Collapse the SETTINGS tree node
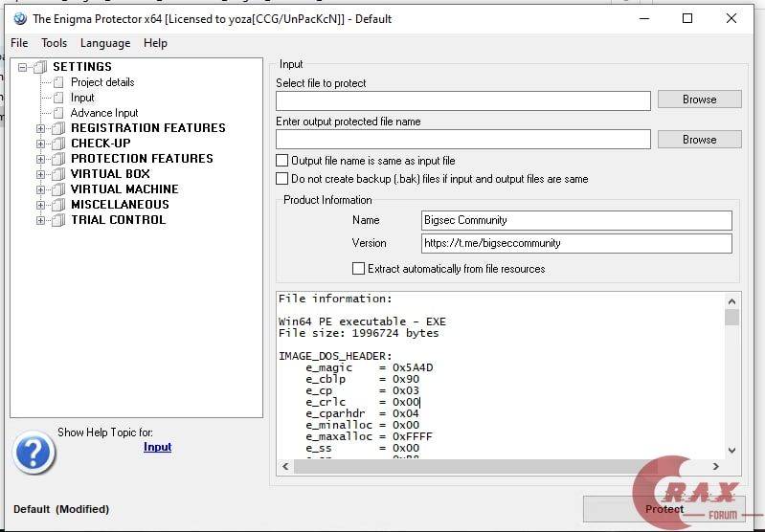Viewport: 765px width, 532px height. coord(22,67)
